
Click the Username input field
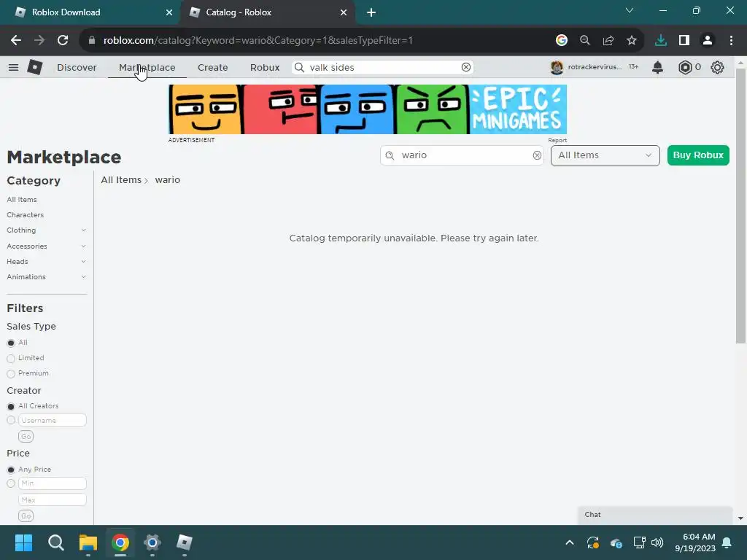(x=53, y=420)
